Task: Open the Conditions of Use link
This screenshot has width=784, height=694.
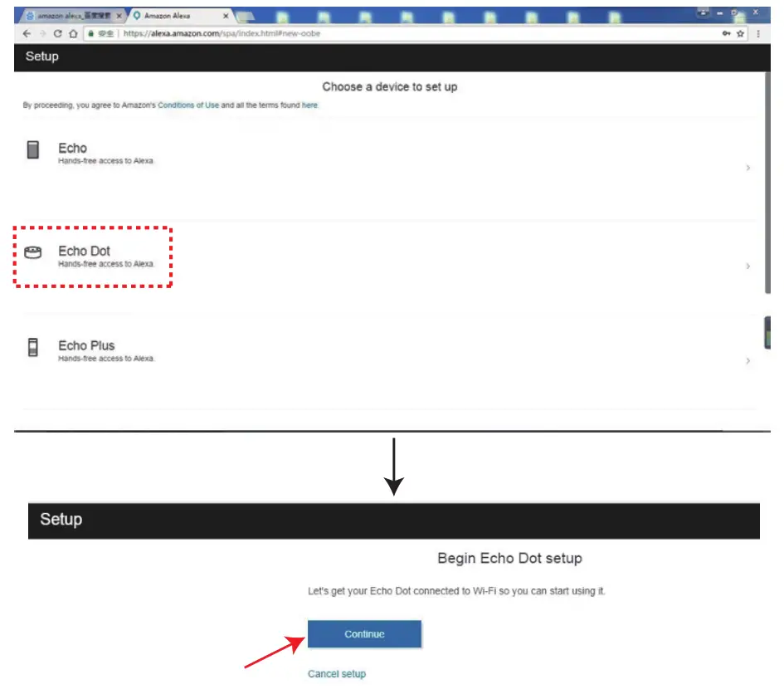Action: click(x=188, y=105)
